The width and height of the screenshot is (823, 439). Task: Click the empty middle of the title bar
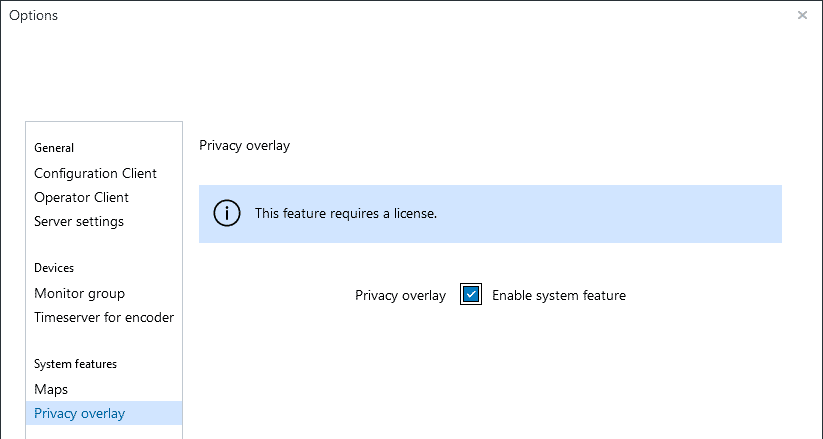(410, 15)
